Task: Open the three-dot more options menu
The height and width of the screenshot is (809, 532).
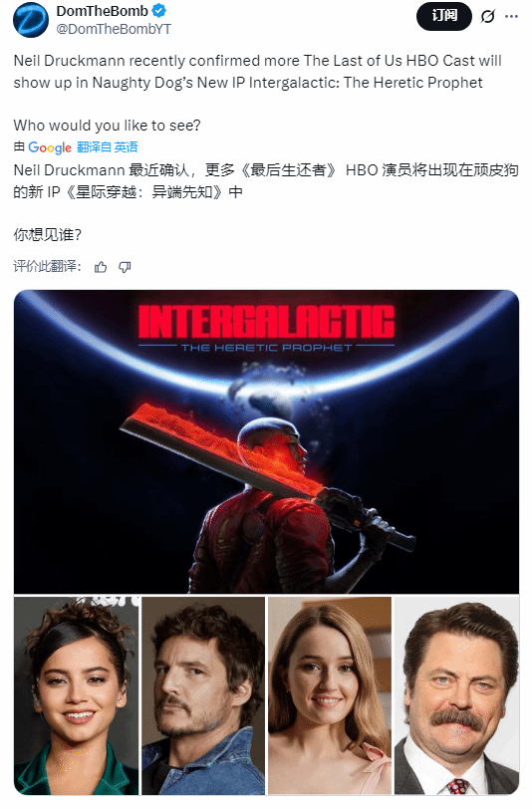Action: (x=511, y=17)
